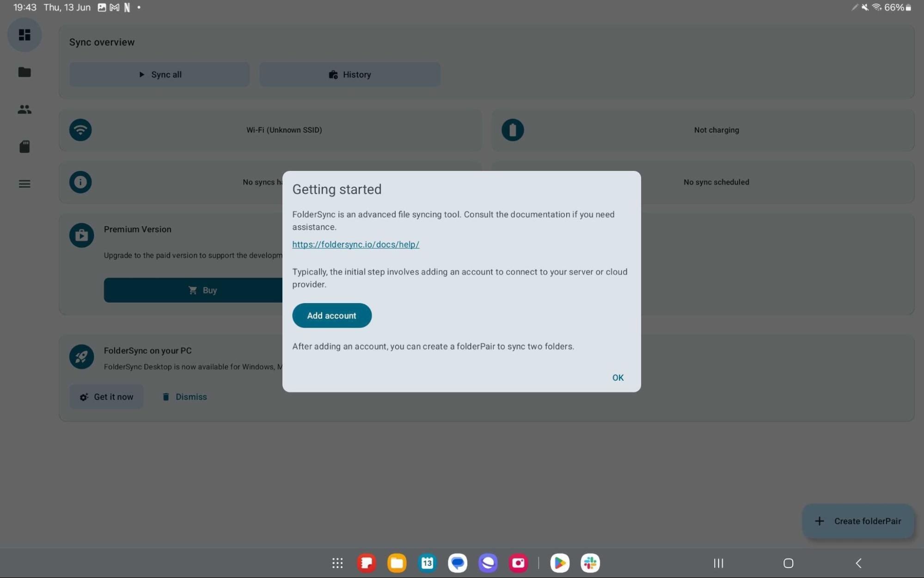Click the clock showing 19:43
The width and height of the screenshot is (924, 578).
[x=24, y=7]
